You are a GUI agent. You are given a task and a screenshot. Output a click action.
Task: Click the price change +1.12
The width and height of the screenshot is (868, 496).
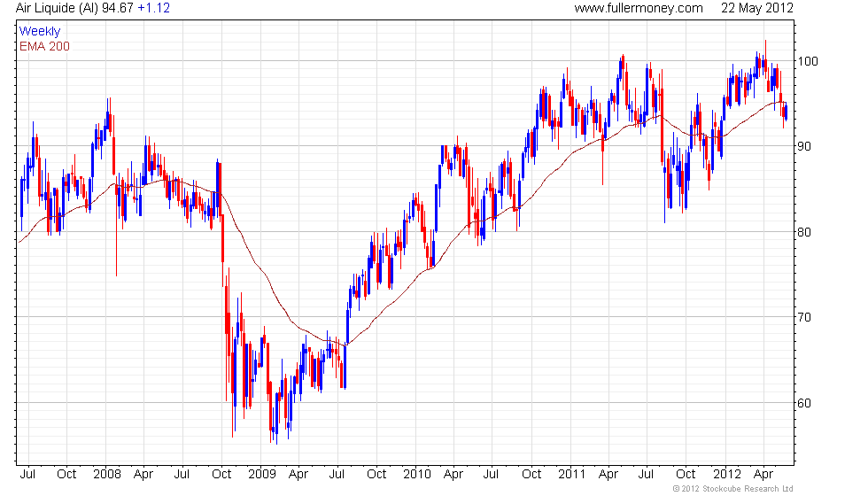tap(154, 8)
